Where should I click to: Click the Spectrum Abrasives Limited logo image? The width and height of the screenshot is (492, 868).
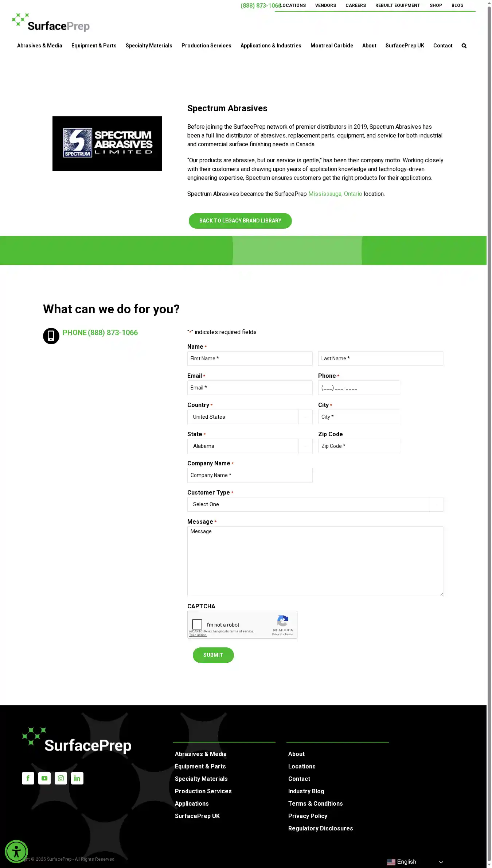(x=107, y=144)
